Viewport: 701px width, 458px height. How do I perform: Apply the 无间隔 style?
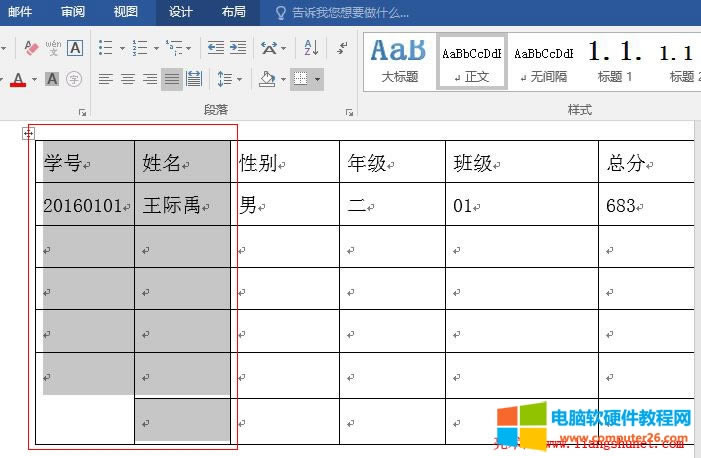(x=544, y=62)
